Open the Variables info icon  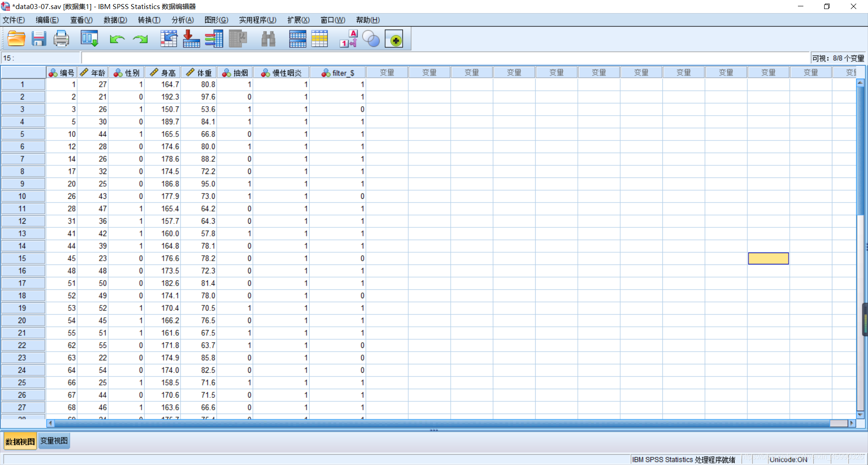point(214,39)
